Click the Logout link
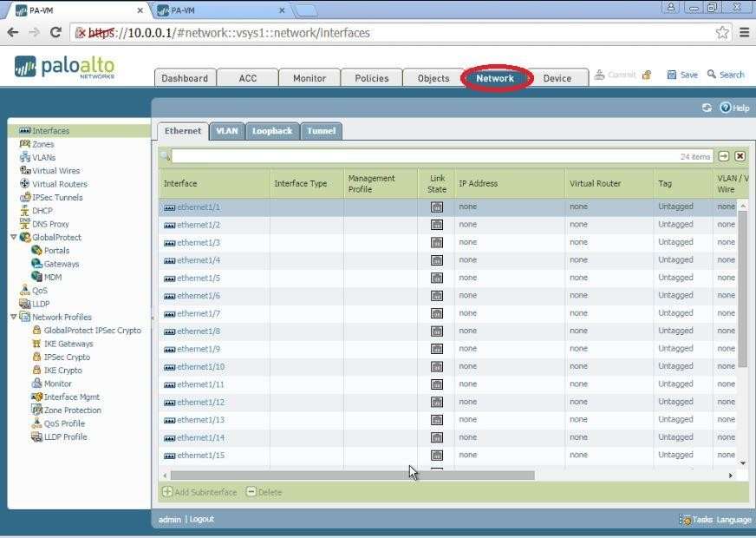The width and height of the screenshot is (756, 538). [x=202, y=519]
